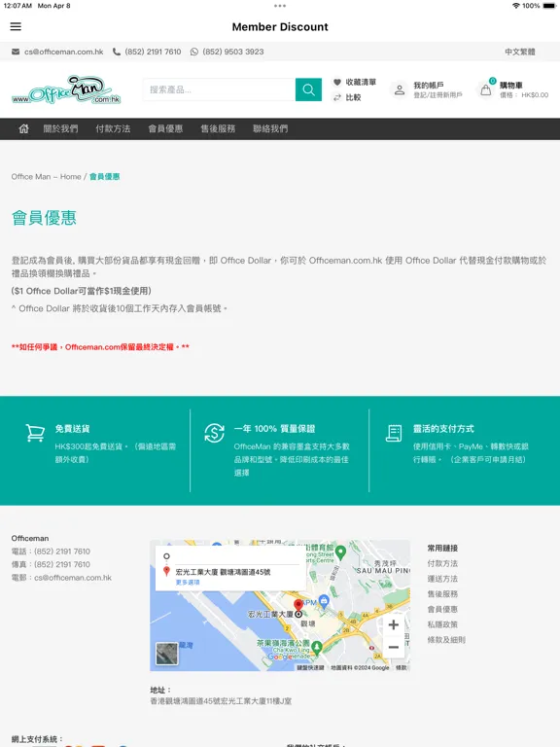The width and height of the screenshot is (560, 747).
Task: Click the 會員優惠 page heading
Action: click(x=44, y=218)
